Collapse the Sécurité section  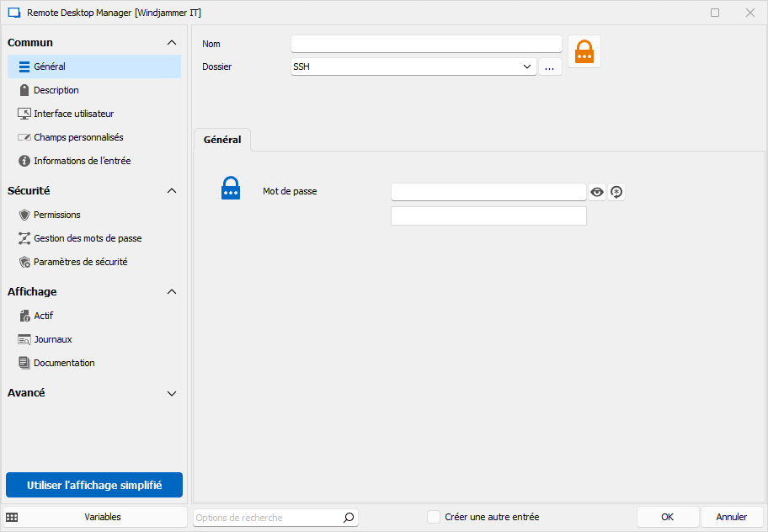[x=172, y=191]
